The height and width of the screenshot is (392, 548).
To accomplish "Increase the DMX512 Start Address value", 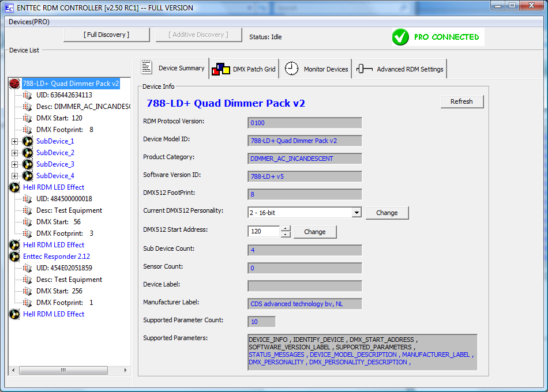I will [286, 228].
